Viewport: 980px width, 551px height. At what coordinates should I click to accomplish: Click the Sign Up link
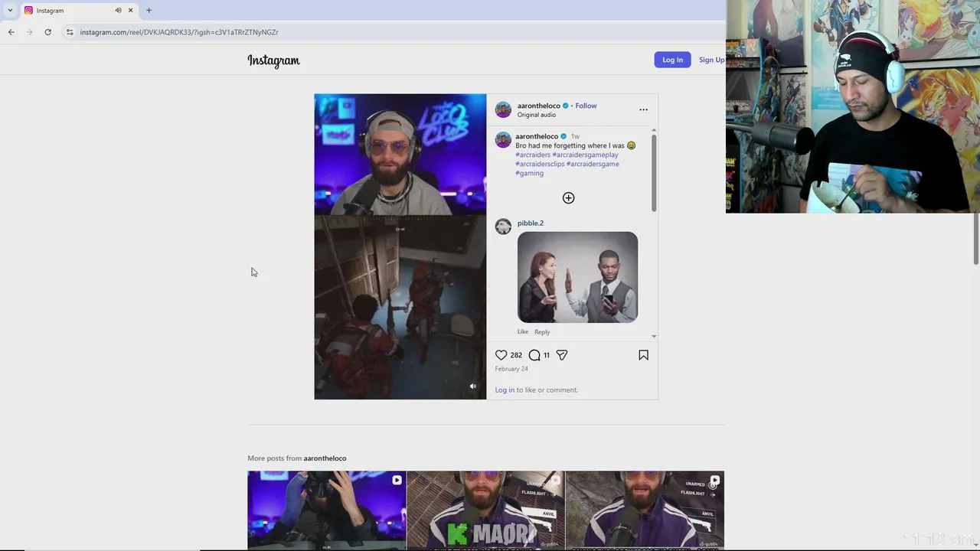[711, 60]
